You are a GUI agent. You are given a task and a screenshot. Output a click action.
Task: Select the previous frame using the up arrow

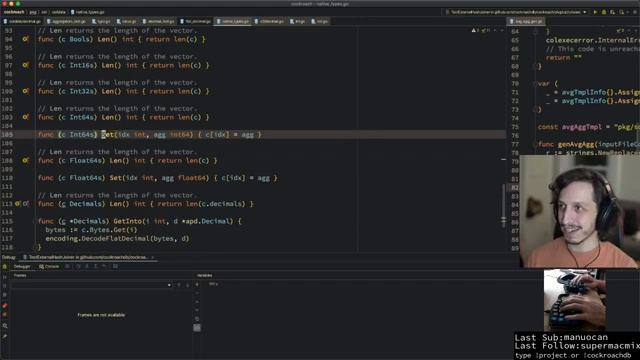[x=179, y=285]
